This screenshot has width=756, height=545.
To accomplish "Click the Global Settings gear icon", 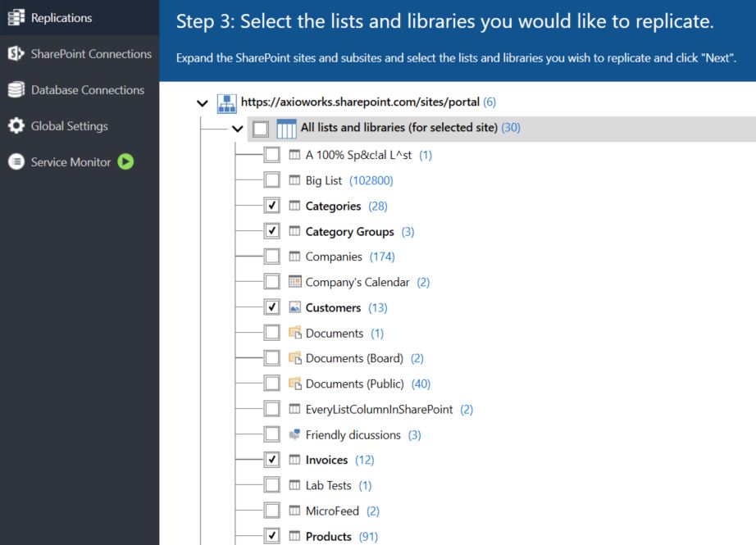I will (x=16, y=126).
